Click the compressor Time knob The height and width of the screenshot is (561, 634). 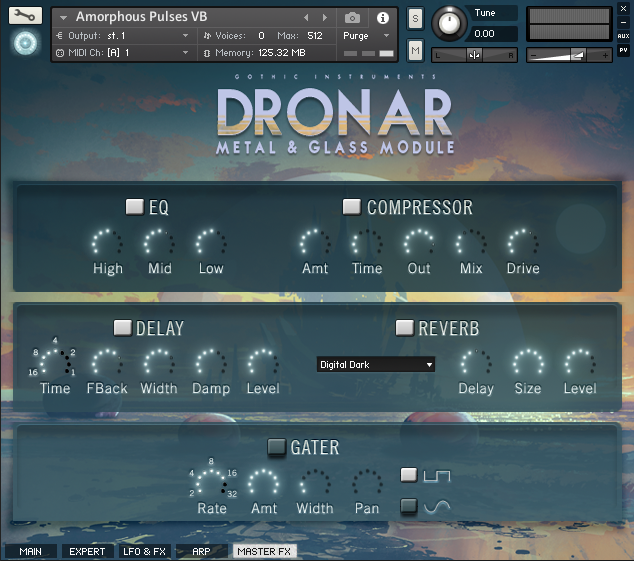[x=367, y=244]
